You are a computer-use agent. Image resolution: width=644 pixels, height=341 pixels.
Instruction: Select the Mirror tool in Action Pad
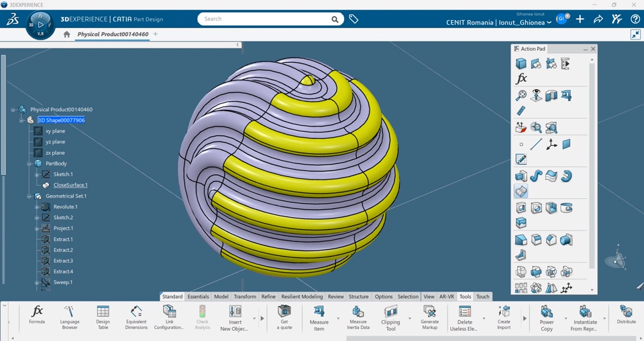[551, 288]
